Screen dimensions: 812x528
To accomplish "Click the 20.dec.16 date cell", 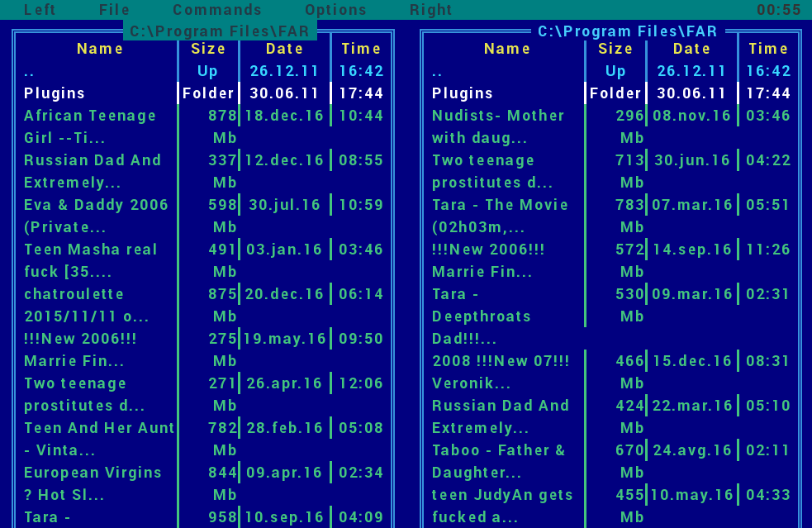I will (x=284, y=294).
